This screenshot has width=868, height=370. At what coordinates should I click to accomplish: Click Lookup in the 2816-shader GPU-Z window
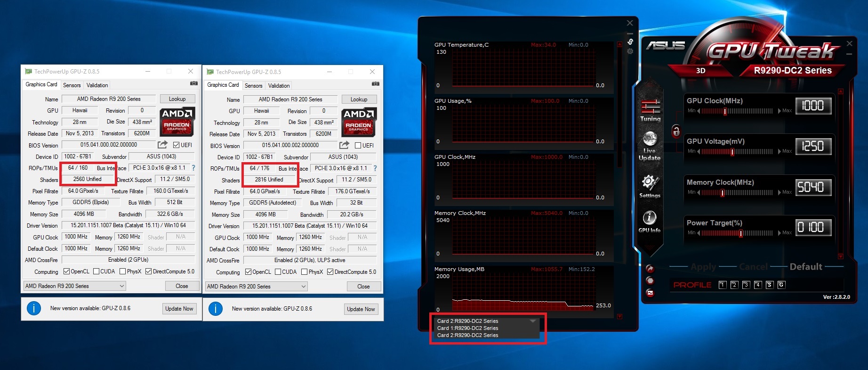359,99
